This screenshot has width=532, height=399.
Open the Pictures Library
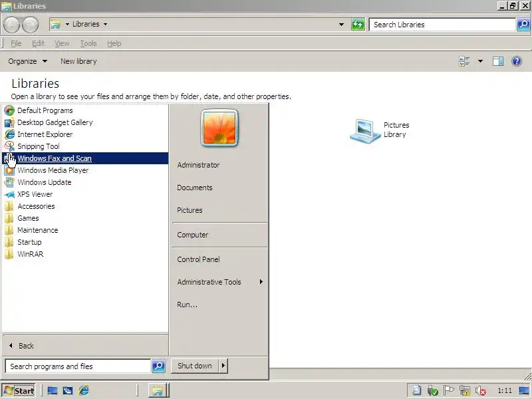[x=380, y=130]
